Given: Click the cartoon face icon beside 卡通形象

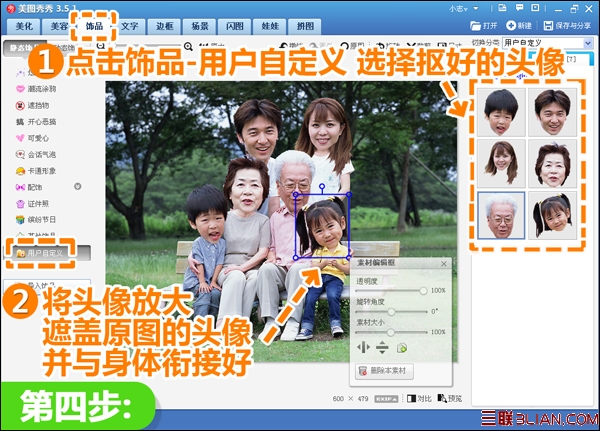Looking at the screenshot, I should (x=20, y=171).
